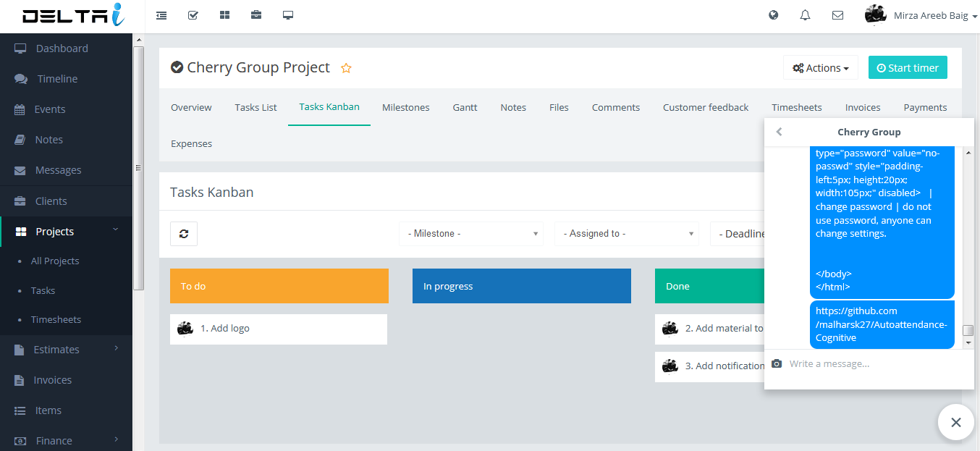Open the envelope messages icon in header
The image size is (980, 451).
click(x=837, y=15)
